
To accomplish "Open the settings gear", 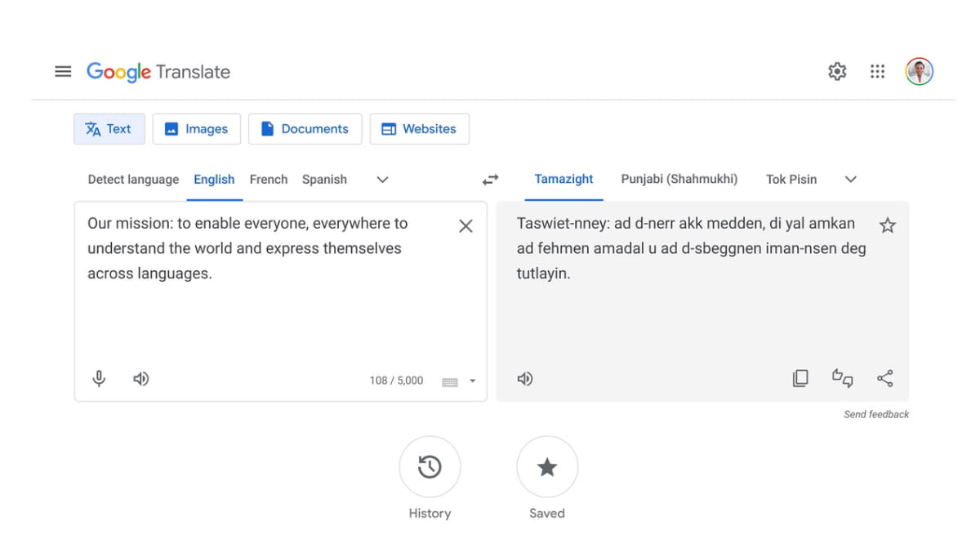I will (837, 72).
